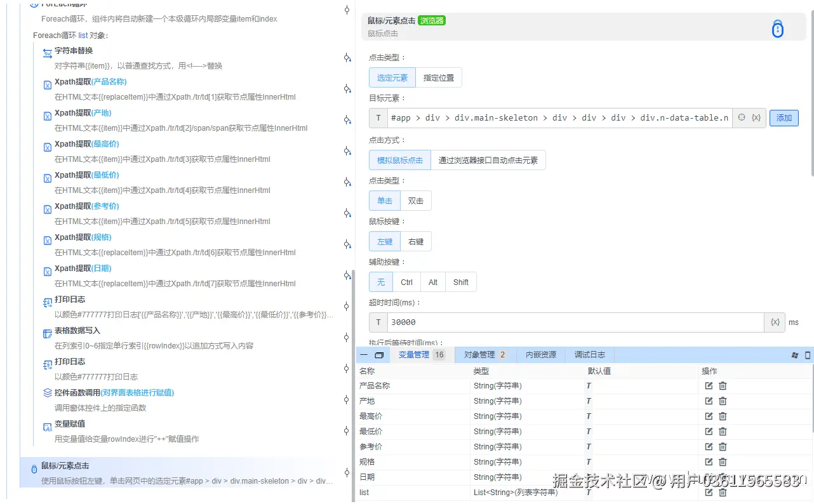This screenshot has height=504, width=814.
Task: Choose 通过浏览器接口自动点击元素 method
Action: (x=488, y=160)
